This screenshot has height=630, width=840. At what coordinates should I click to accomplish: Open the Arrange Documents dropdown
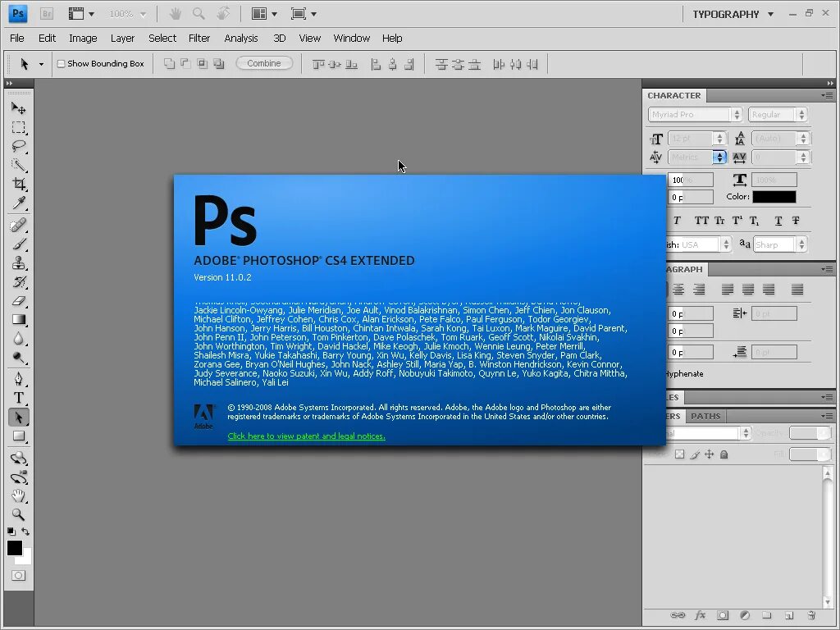264,14
